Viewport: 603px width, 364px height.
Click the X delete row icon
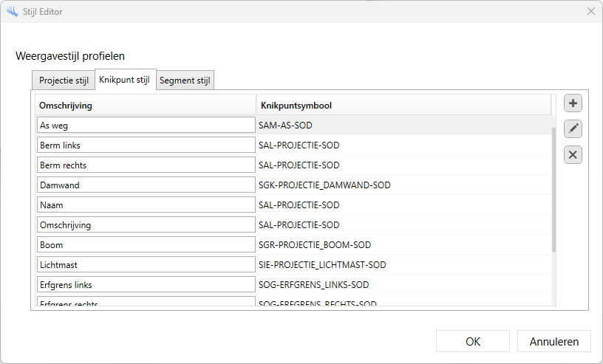tap(573, 155)
